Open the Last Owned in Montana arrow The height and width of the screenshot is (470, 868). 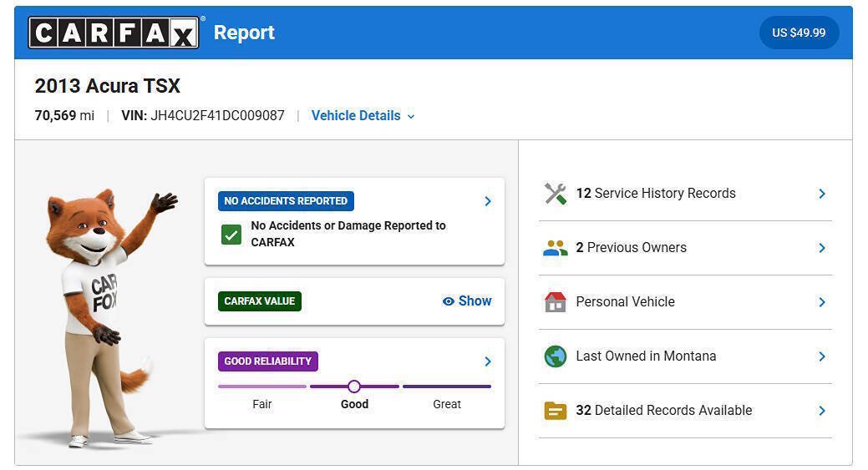click(x=822, y=356)
